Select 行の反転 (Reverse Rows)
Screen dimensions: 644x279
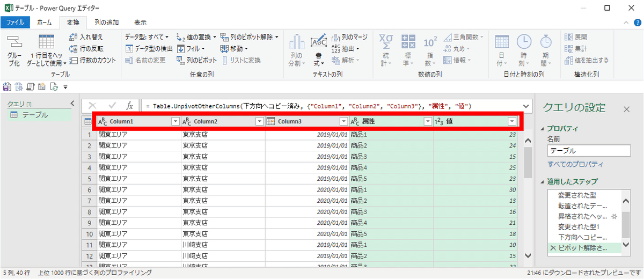(87, 48)
